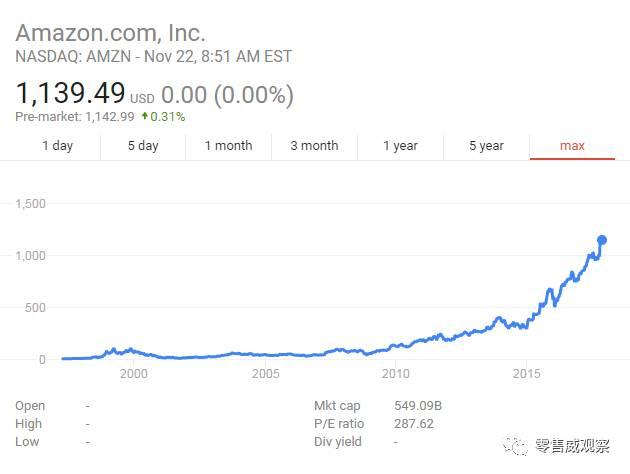This screenshot has height=474, width=630.
Task: Click the Div yield label
Action: coord(339,441)
